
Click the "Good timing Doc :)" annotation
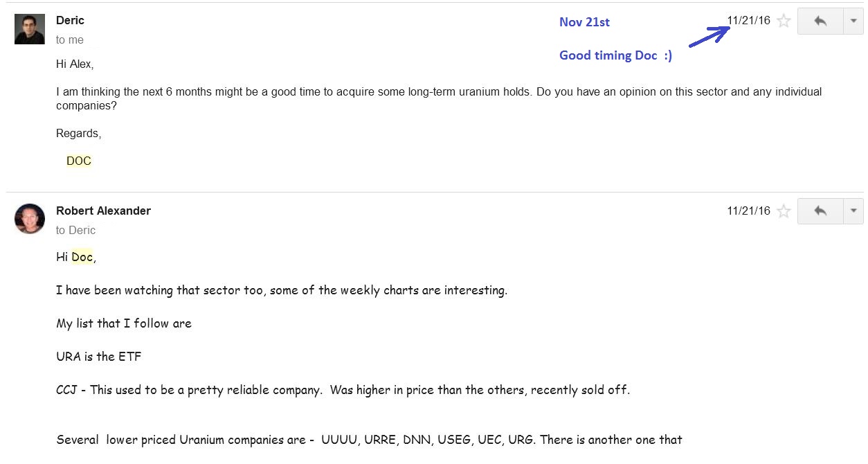pos(615,56)
